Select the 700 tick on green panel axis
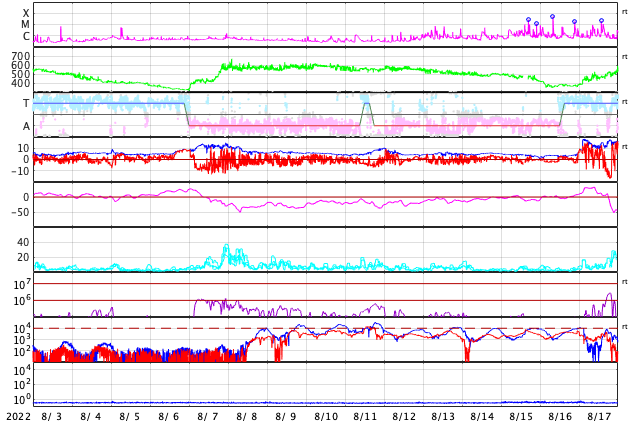Image resolution: width=634 pixels, height=424 pixels. [x=21, y=56]
